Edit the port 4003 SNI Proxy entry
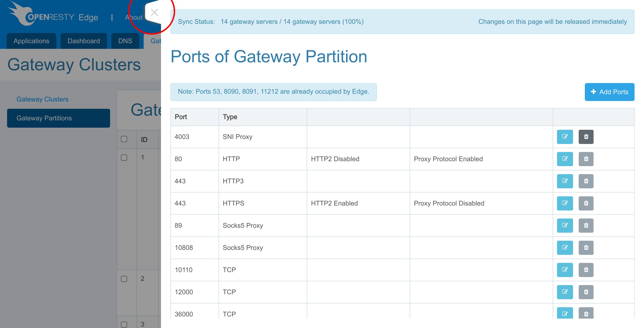This screenshot has width=644, height=328. [x=565, y=137]
